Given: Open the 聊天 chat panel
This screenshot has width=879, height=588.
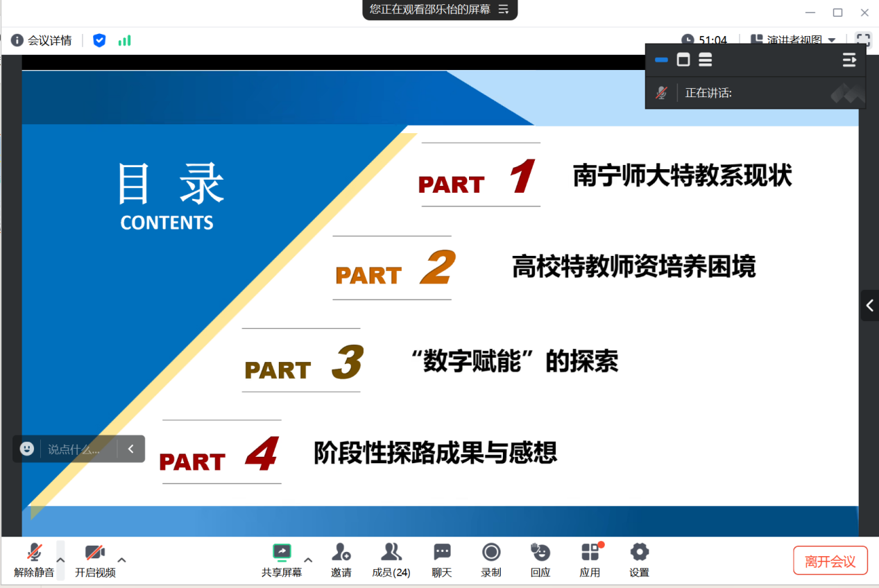Looking at the screenshot, I should tap(442, 560).
